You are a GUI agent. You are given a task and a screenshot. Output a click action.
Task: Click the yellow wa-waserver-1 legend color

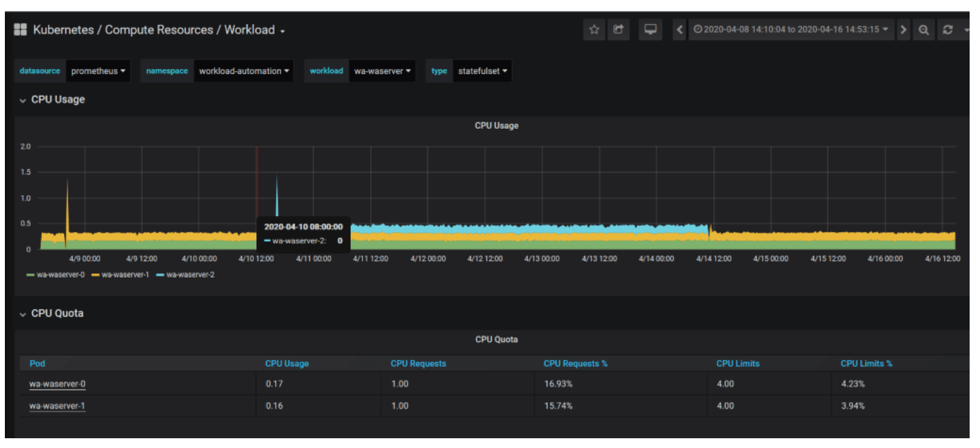[95, 275]
